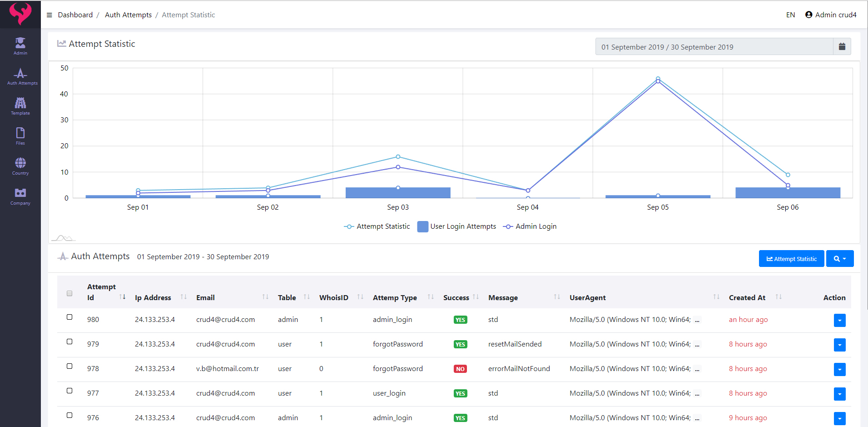This screenshot has width=868, height=427.
Task: Click the date range input field
Action: [714, 46]
